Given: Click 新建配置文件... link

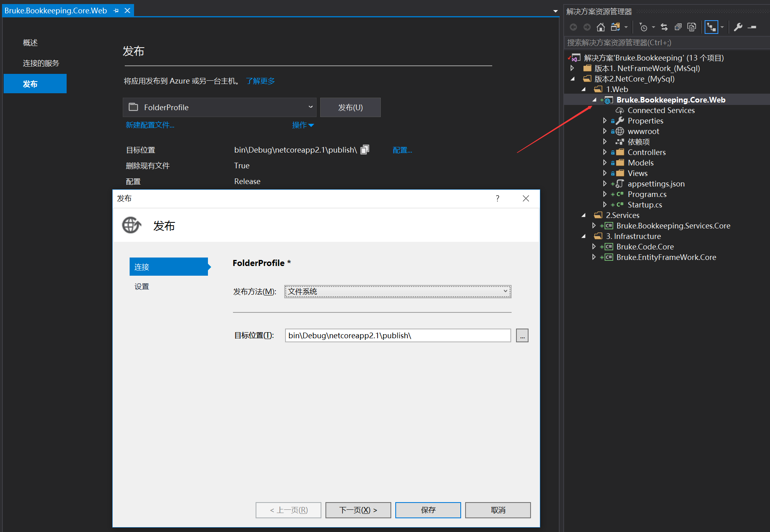Looking at the screenshot, I should point(150,125).
